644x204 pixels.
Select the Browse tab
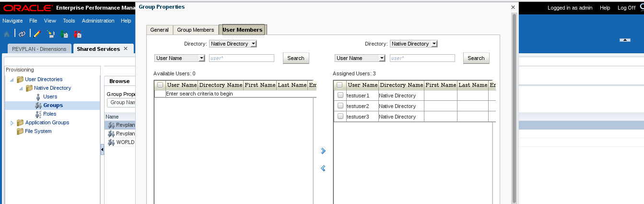click(x=119, y=81)
